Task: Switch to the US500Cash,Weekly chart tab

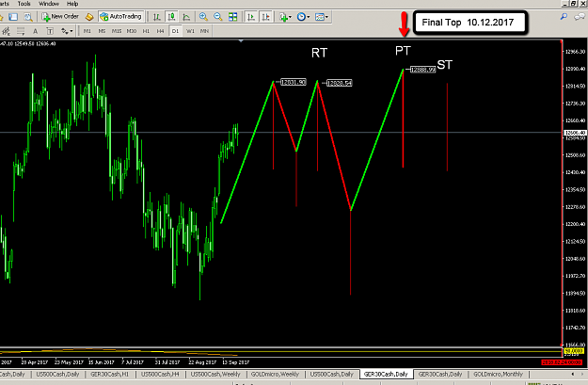Action: click(x=215, y=374)
